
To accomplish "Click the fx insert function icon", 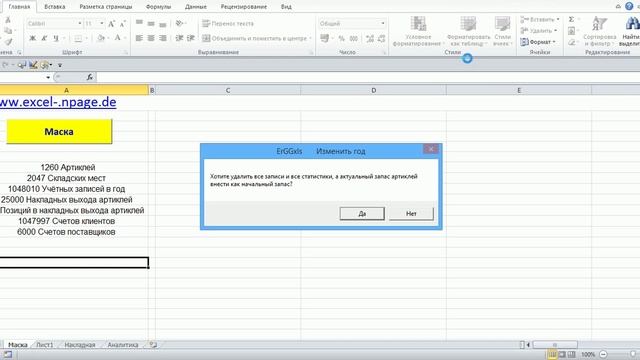I will [x=90, y=77].
